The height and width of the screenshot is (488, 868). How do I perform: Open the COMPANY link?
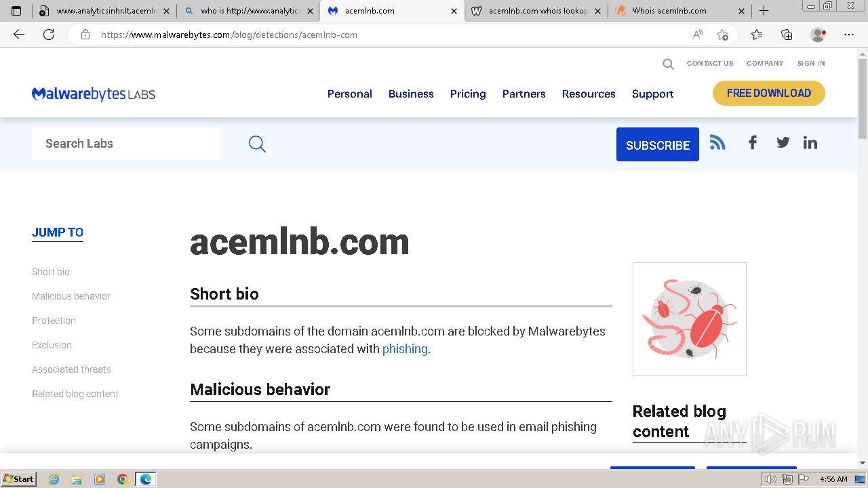click(x=765, y=64)
